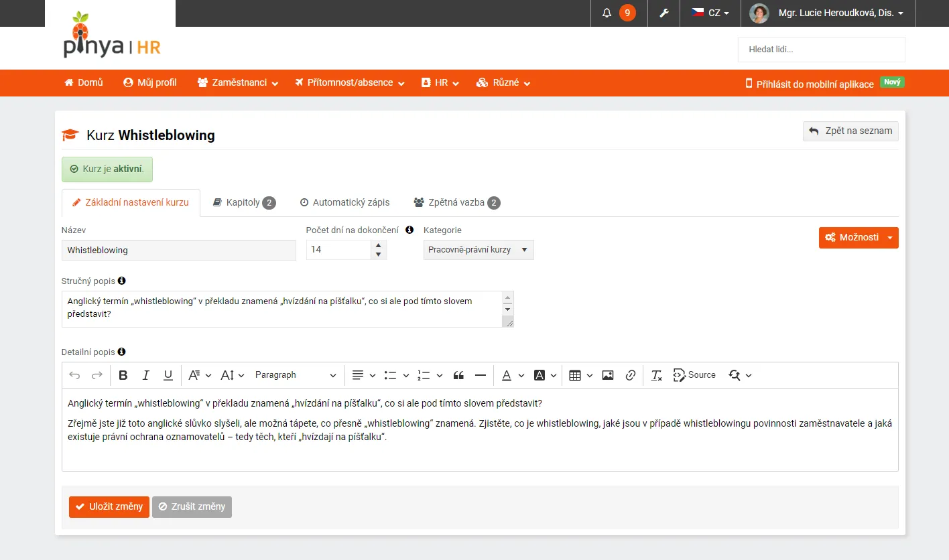Go to Domů home page

pos(84,83)
